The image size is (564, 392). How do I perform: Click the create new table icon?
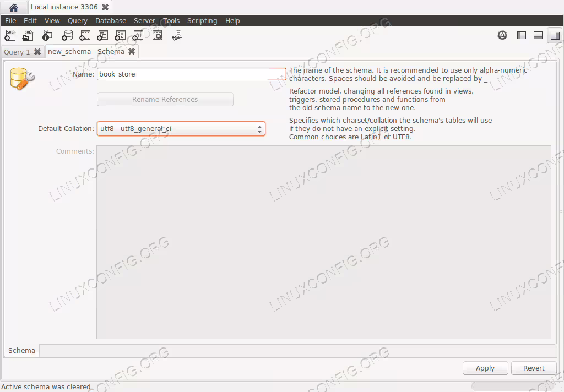[85, 35]
